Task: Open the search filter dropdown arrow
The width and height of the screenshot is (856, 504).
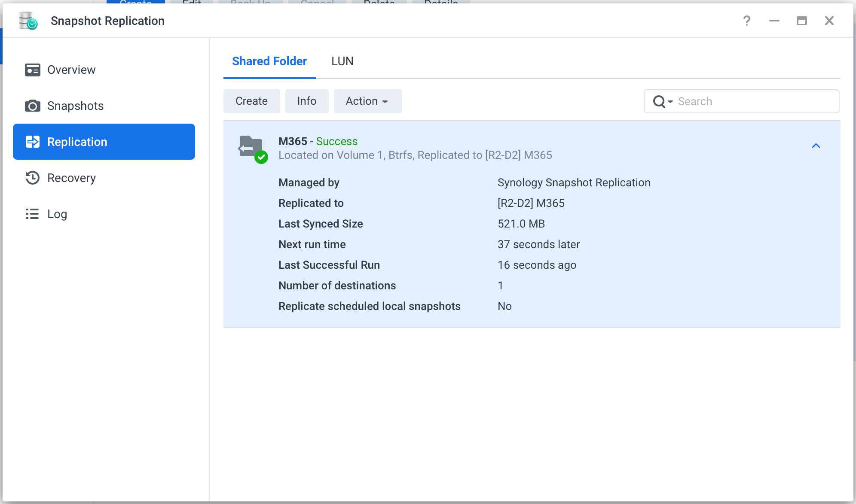Action: click(670, 102)
